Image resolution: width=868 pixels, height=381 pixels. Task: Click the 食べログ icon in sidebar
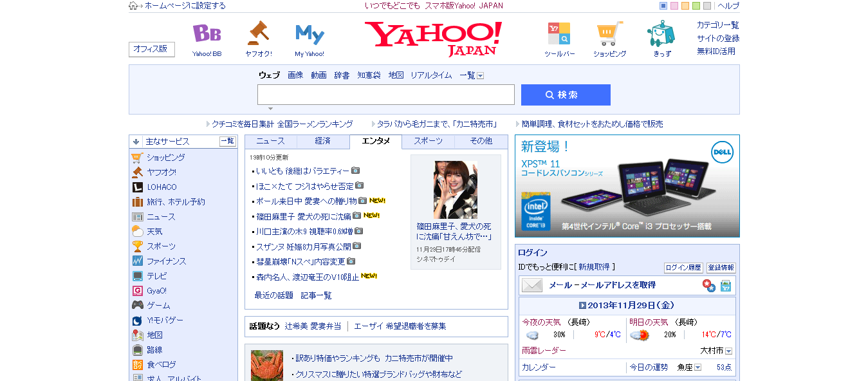coord(137,364)
